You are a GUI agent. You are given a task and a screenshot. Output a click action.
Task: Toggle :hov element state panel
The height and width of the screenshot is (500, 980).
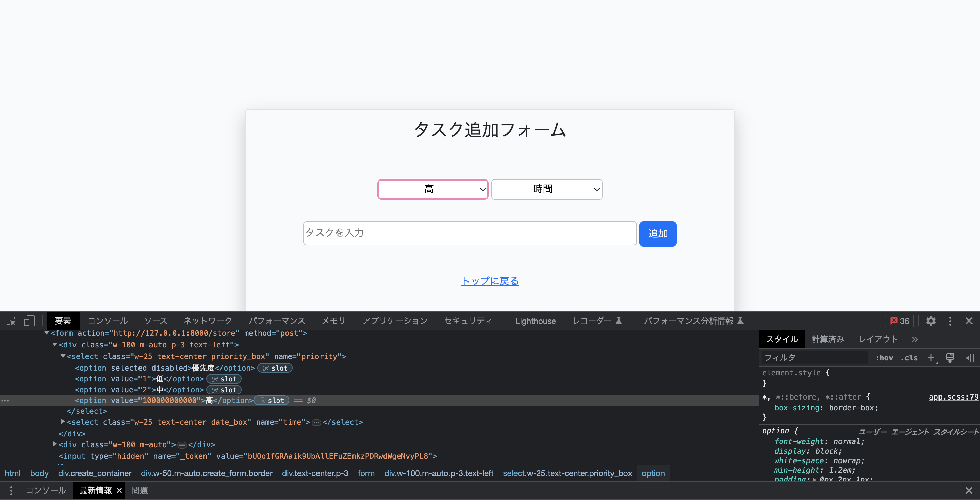click(x=884, y=358)
